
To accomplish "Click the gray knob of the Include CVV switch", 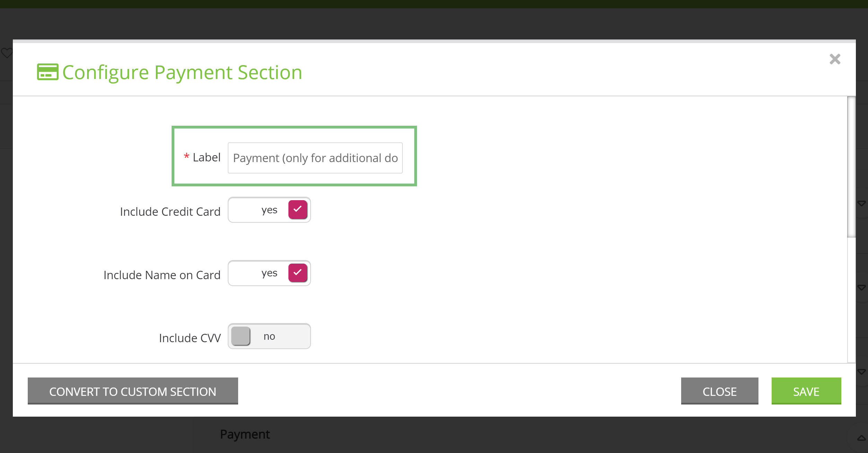I will (241, 336).
